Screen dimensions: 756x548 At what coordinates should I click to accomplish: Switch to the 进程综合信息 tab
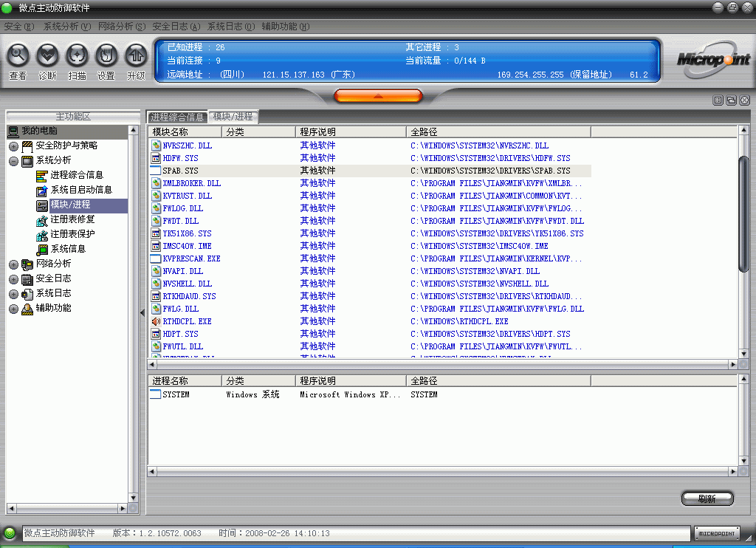pos(177,117)
